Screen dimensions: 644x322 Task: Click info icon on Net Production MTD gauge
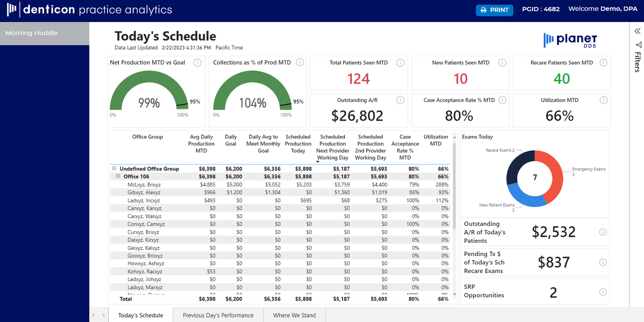click(197, 62)
